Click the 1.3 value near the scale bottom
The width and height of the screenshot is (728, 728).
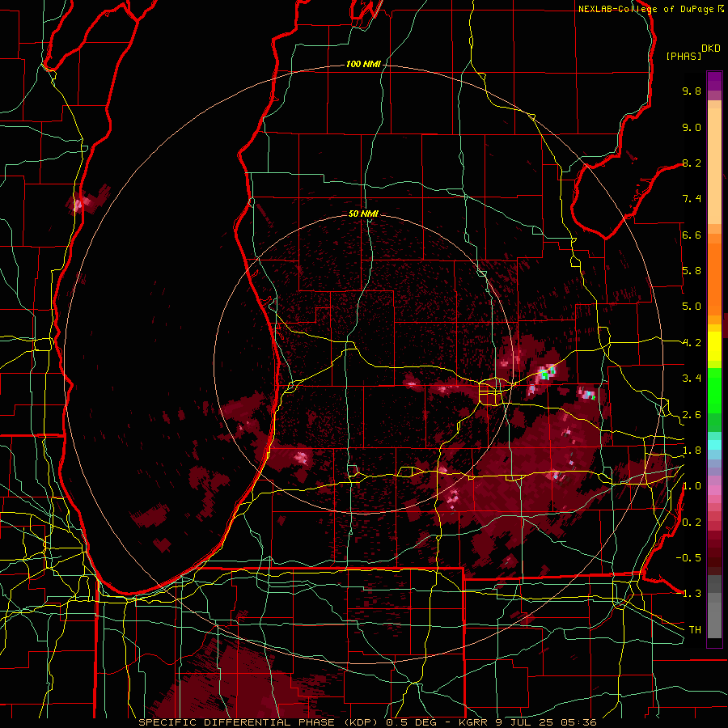692,594
